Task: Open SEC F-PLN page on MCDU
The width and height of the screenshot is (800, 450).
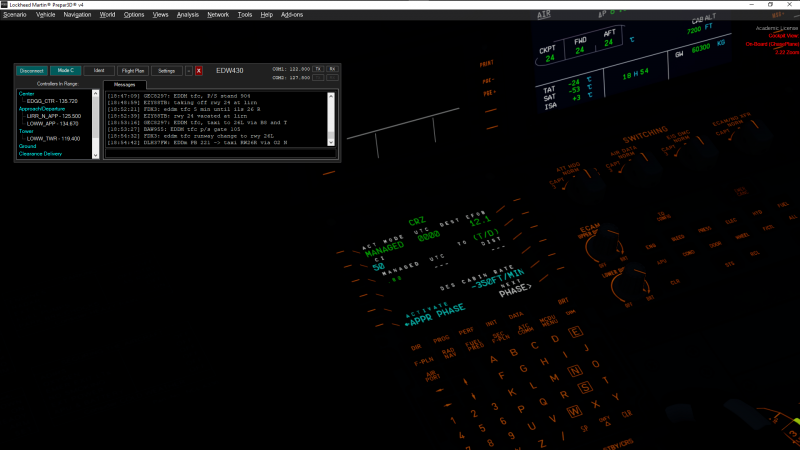Action: (x=501, y=337)
